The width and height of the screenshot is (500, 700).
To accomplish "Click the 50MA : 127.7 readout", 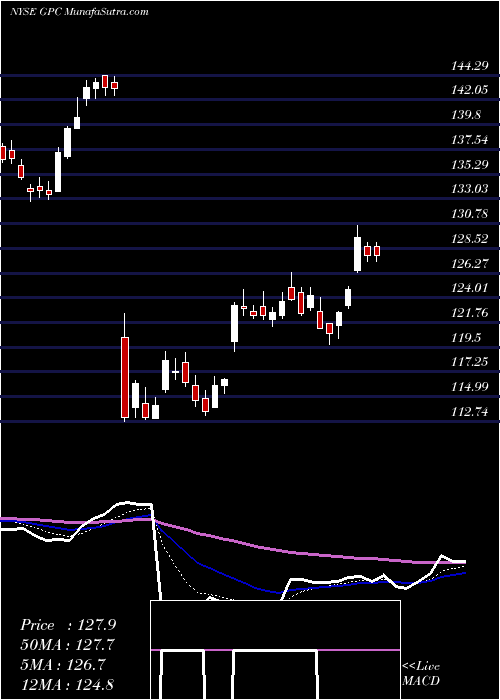I will pyautogui.click(x=68, y=645).
